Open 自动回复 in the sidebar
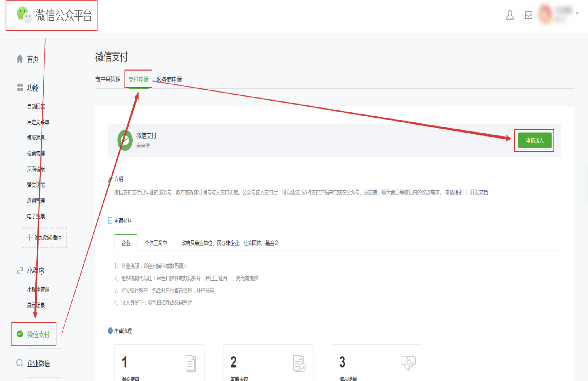Image resolution: width=588 pixels, height=381 pixels. [36, 106]
